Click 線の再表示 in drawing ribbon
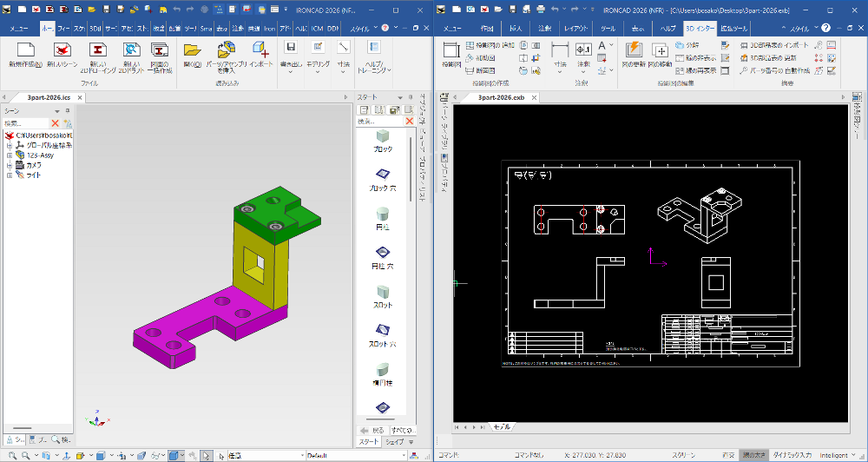This screenshot has height=462, width=868. click(696, 70)
